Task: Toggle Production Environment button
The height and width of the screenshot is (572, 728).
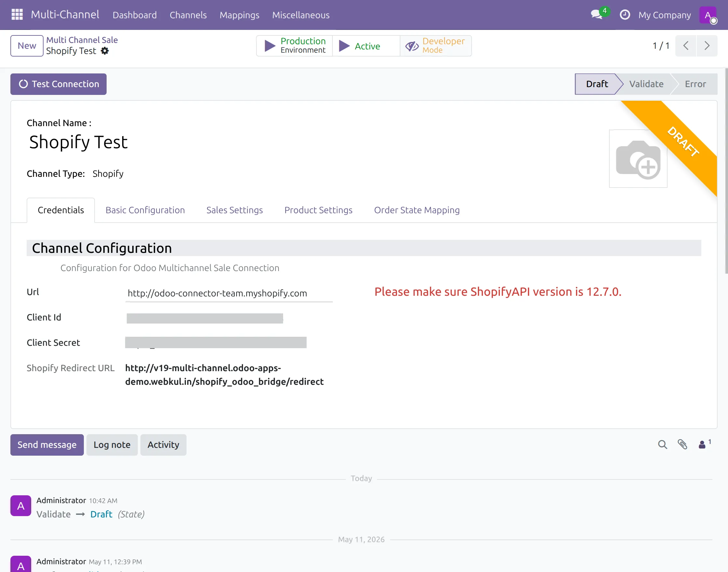Action: point(295,46)
